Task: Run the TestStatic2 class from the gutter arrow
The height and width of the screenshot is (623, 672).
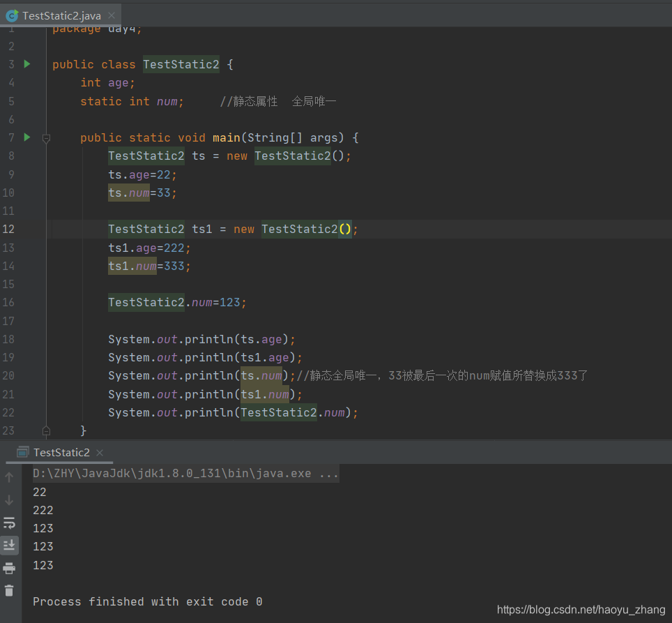Action: point(27,64)
